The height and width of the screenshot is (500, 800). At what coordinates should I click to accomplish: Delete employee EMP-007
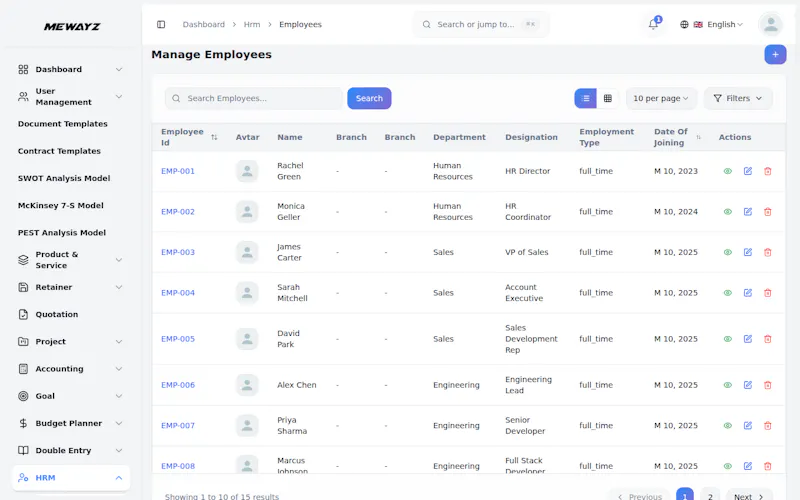coord(767,426)
